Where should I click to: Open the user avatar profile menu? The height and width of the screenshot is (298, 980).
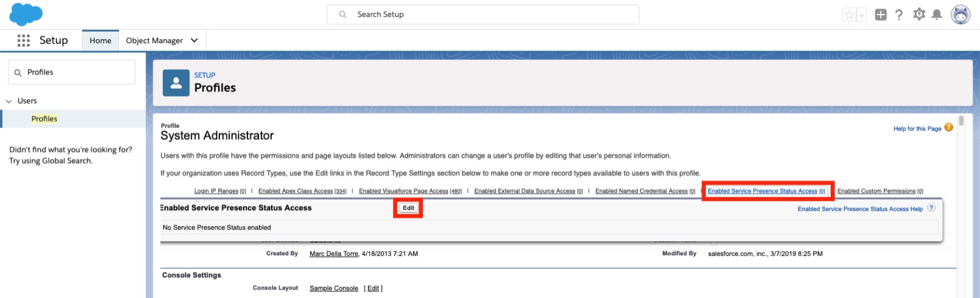(x=961, y=15)
